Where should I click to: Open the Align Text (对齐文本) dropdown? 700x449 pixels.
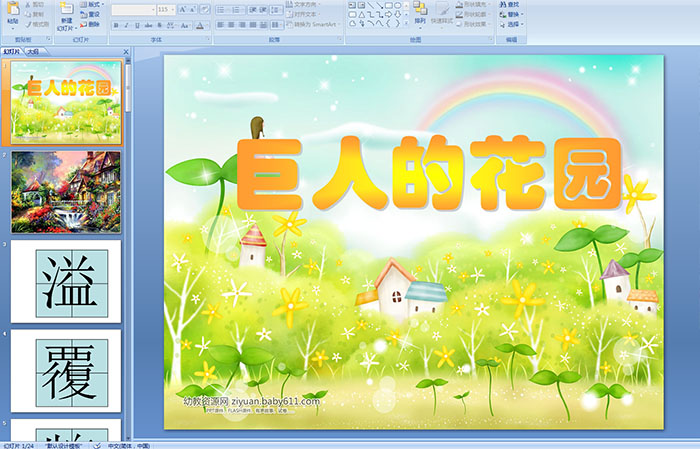(x=303, y=14)
